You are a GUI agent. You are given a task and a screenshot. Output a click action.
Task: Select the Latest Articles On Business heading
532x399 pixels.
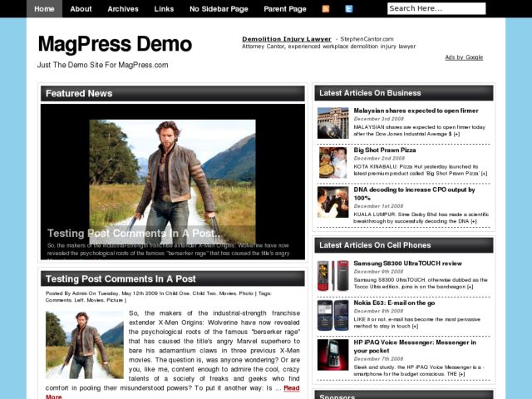click(370, 93)
